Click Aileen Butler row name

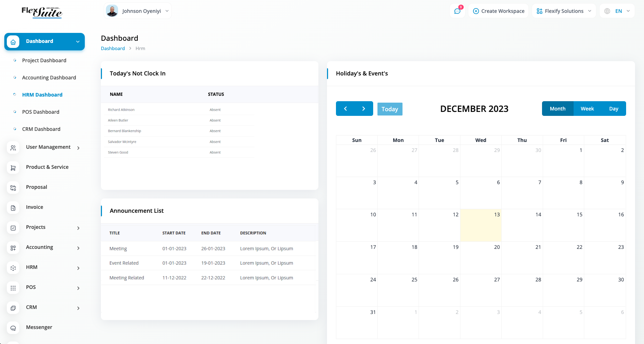pyautogui.click(x=118, y=121)
